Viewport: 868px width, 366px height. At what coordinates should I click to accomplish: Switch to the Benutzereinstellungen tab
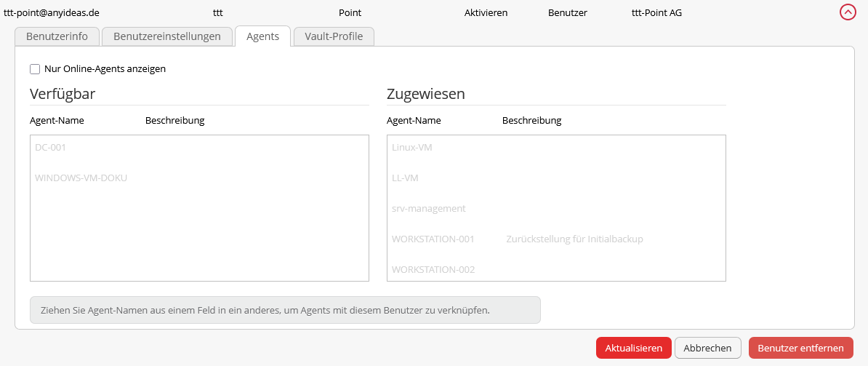(x=166, y=36)
